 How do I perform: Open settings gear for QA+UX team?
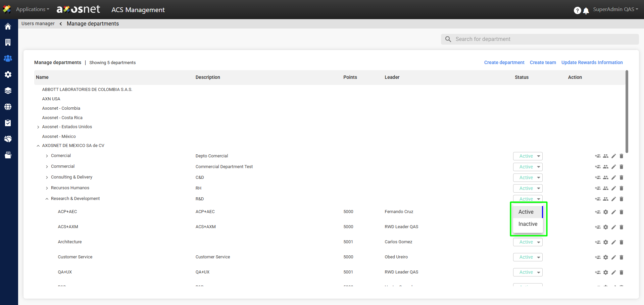[x=605, y=272]
